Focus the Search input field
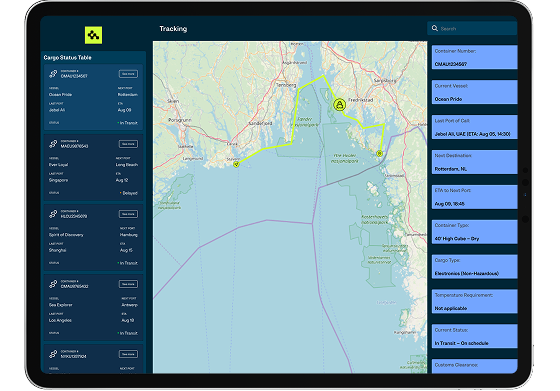 472,28
